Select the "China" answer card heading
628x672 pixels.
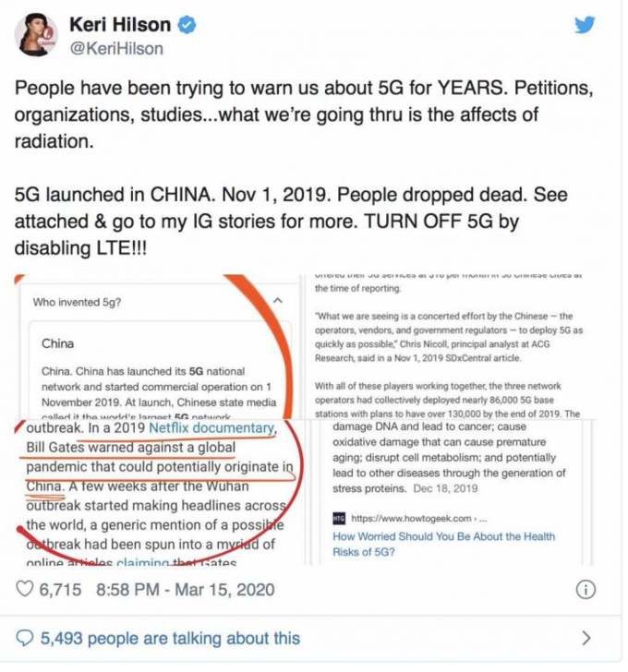[x=58, y=343]
